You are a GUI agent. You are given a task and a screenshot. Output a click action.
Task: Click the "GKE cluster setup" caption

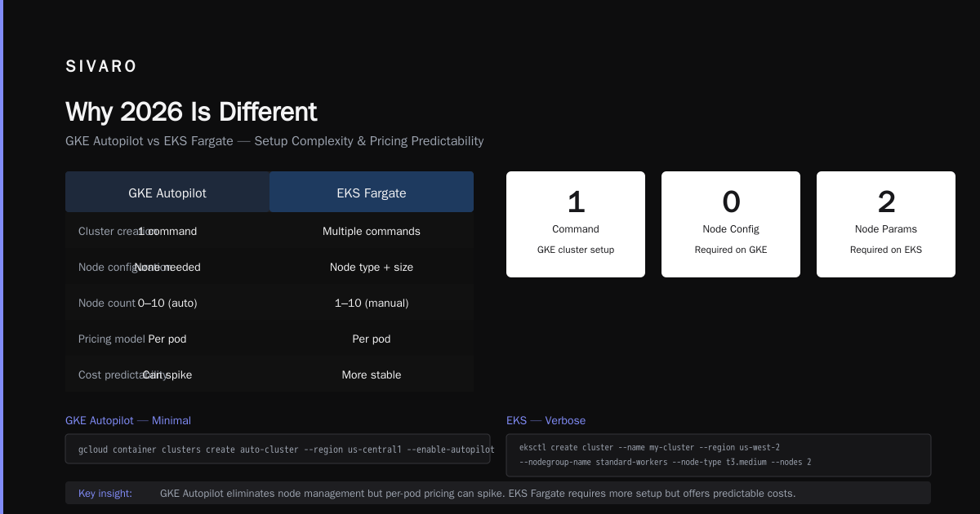[x=576, y=250]
